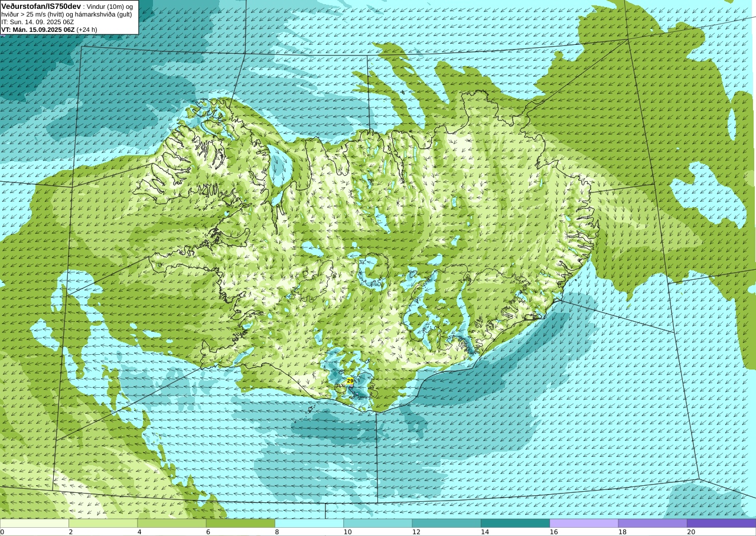
Task: Select the dark violet above-20 m/s legend swatch
Action: pos(721,523)
